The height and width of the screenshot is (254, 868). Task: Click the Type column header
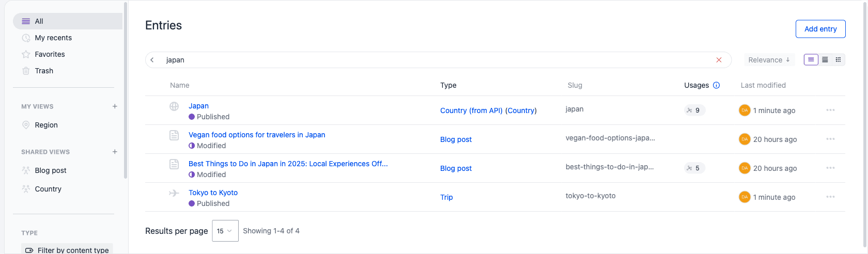click(448, 85)
